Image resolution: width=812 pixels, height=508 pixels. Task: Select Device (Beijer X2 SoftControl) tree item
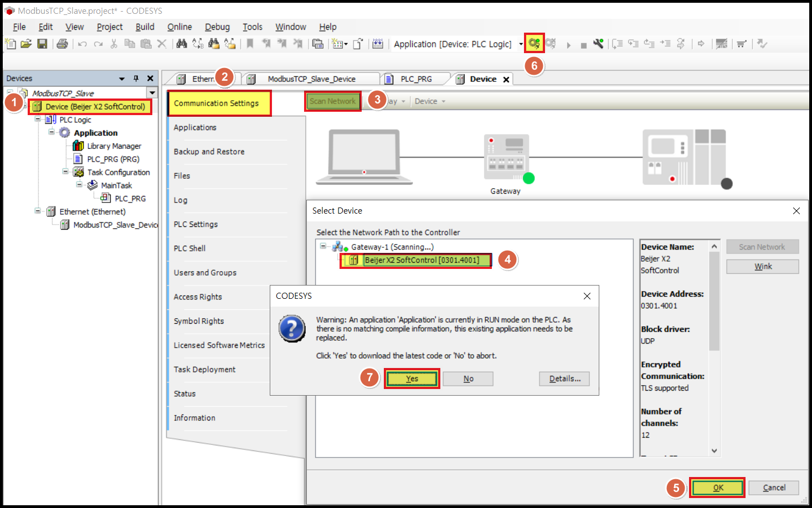(x=95, y=106)
